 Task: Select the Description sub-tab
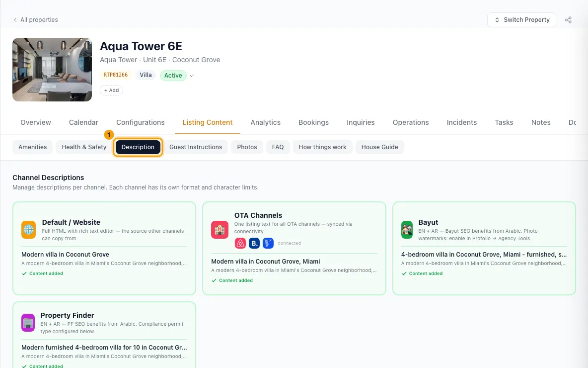pos(138,147)
